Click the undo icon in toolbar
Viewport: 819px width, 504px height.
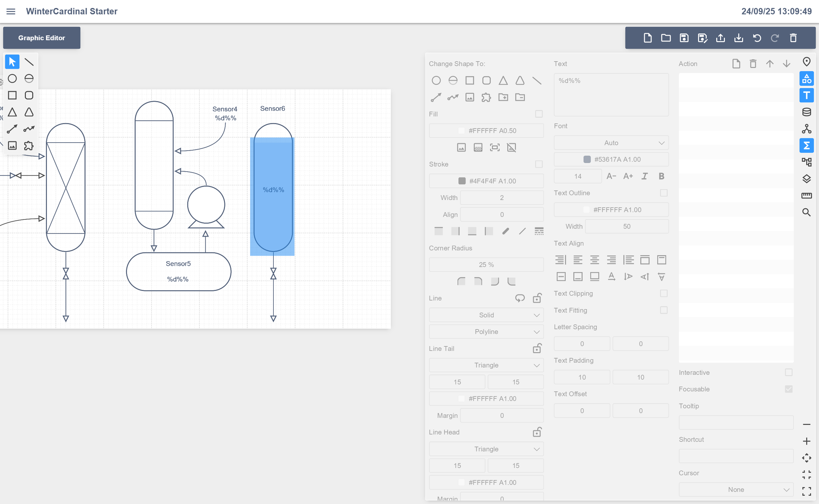(757, 38)
